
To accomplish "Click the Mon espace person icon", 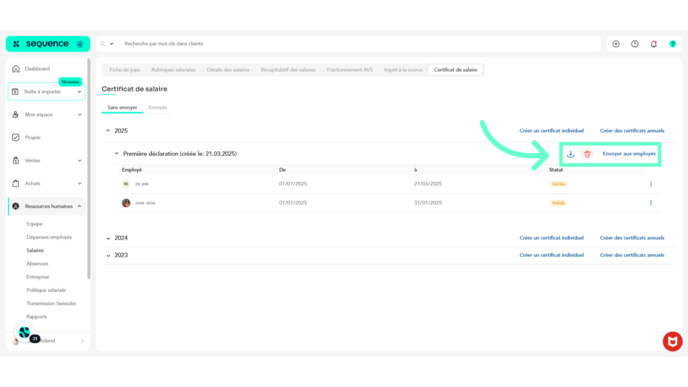I will 16,115.
